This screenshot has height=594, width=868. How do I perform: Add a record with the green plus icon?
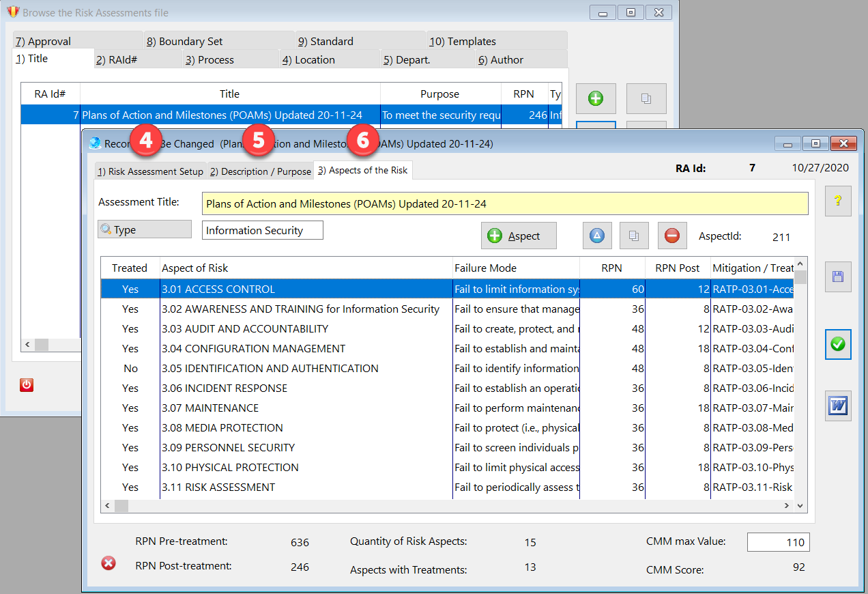(x=596, y=98)
